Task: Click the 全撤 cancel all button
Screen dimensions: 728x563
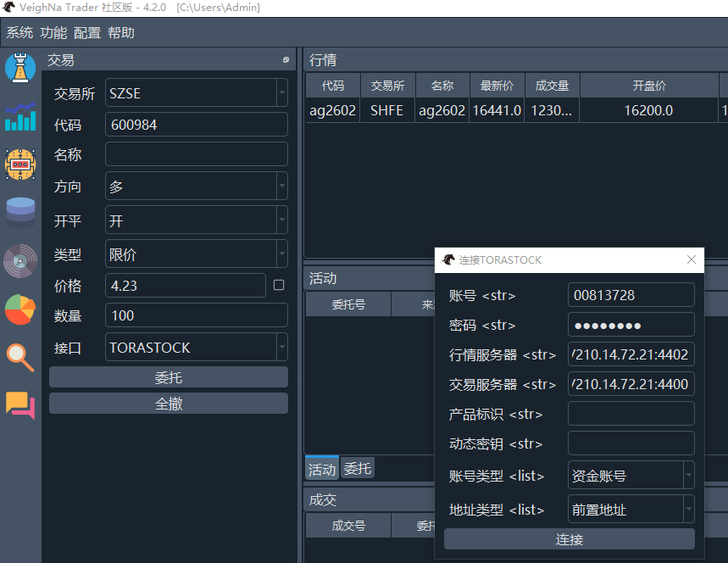Action: pyautogui.click(x=169, y=404)
